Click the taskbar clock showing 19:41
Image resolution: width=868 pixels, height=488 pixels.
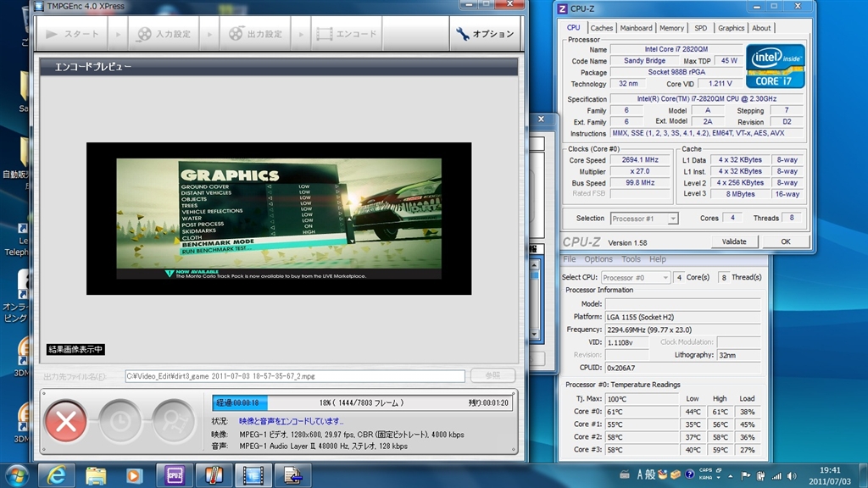830,476
